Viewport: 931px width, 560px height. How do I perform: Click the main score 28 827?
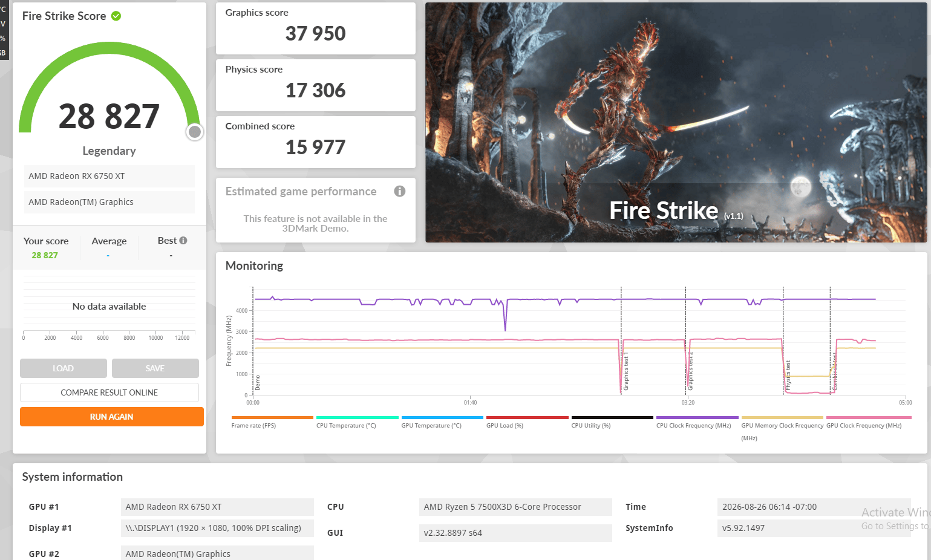(x=109, y=117)
